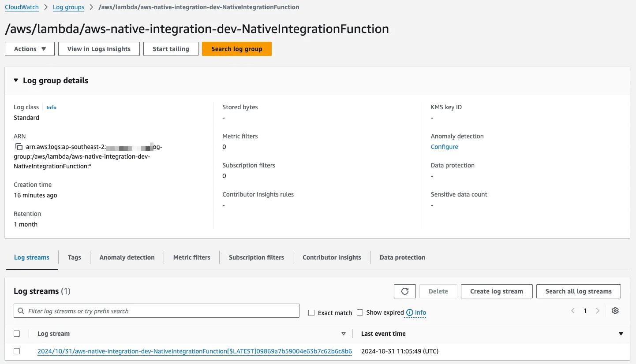Go to Log groups breadcrumb link
The image size is (636, 364).
point(68,7)
